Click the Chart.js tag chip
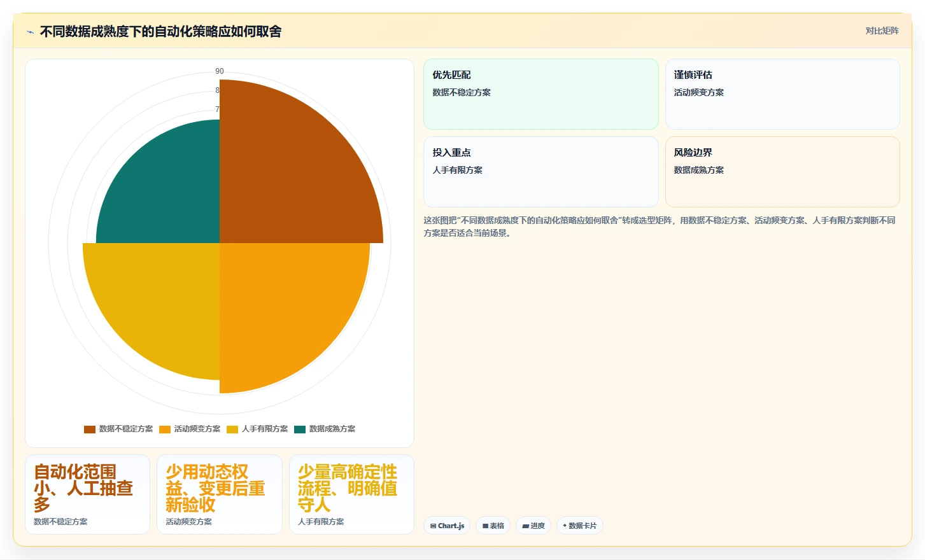 click(x=447, y=526)
